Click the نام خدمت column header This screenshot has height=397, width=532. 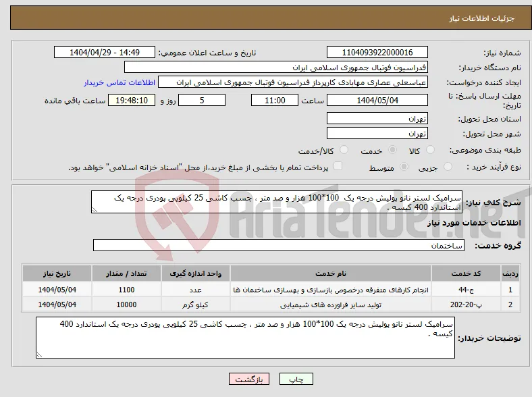(331, 273)
